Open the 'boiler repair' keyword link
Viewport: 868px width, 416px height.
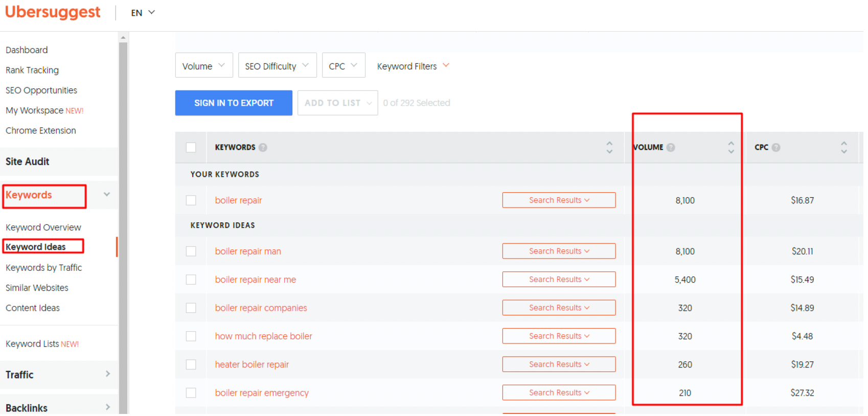(238, 200)
